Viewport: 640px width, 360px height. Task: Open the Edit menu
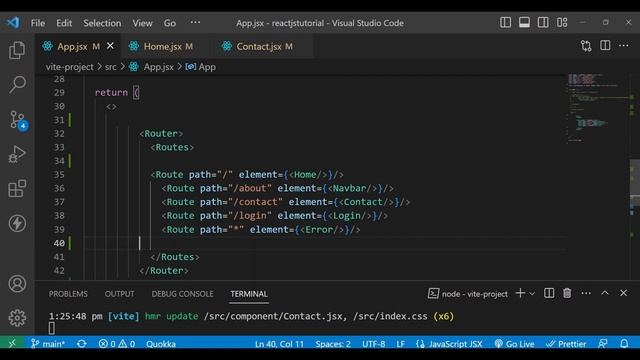[64, 23]
